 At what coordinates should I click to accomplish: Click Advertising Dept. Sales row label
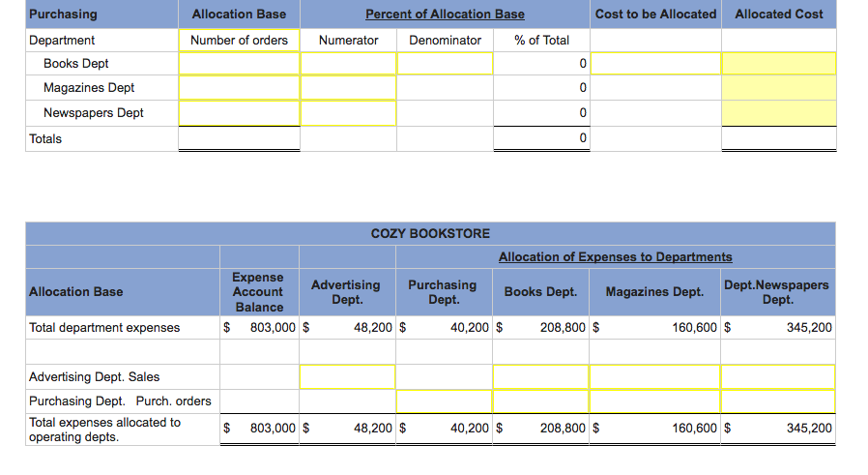[x=94, y=377]
